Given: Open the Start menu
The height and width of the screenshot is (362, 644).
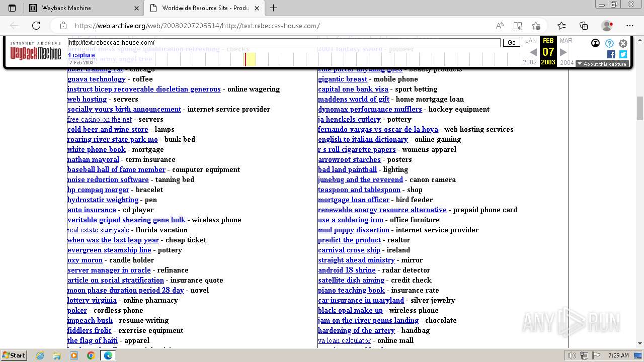Looking at the screenshot, I should point(14,355).
